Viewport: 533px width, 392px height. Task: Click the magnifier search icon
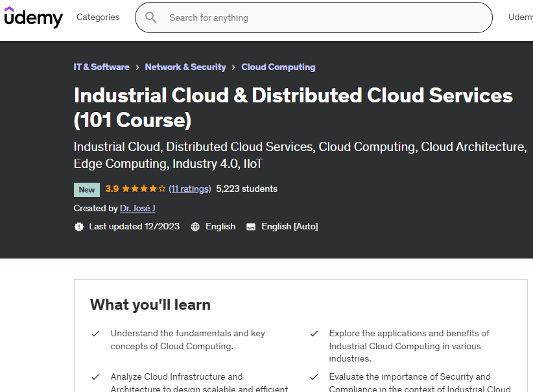151,17
